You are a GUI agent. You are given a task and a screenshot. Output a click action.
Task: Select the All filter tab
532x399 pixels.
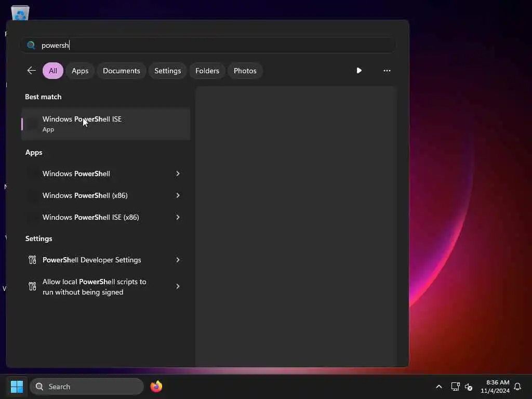(x=53, y=71)
